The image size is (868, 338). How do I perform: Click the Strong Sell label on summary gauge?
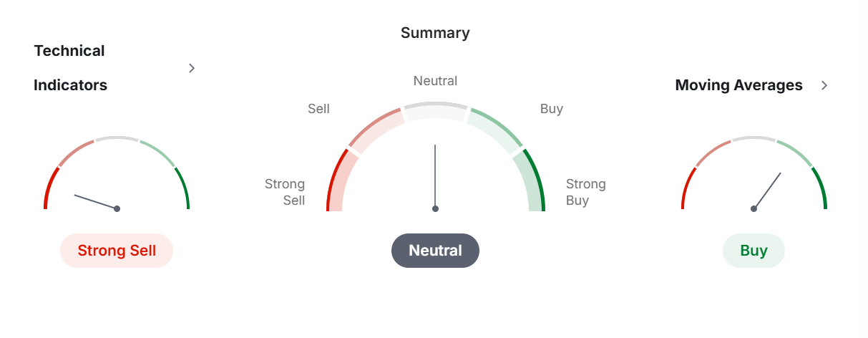pos(285,192)
